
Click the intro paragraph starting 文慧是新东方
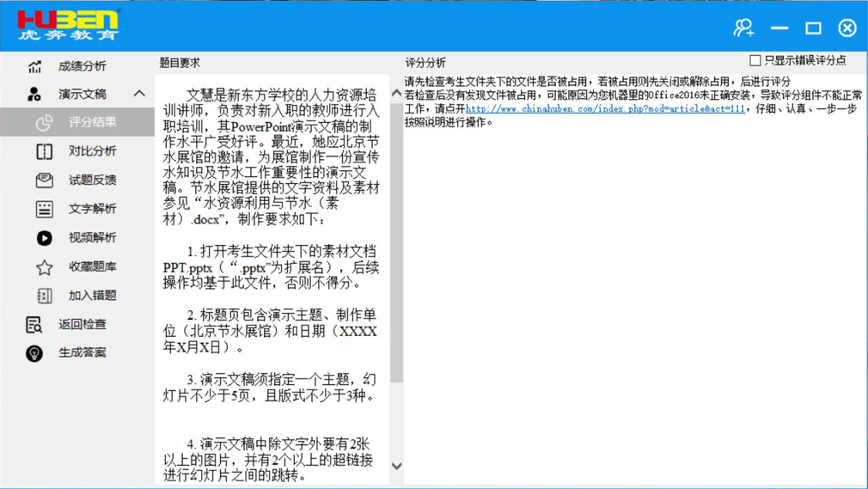[x=272, y=156]
